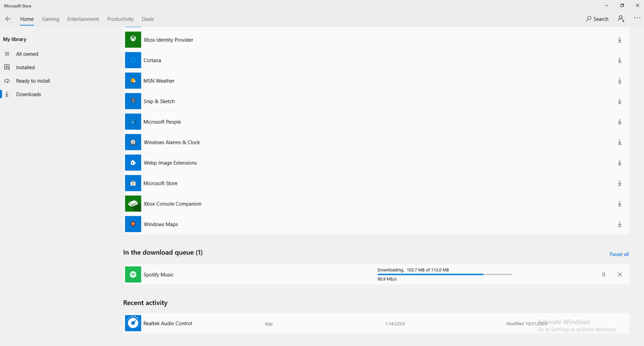Open Ready to install list
The width and height of the screenshot is (644, 346).
pyautogui.click(x=33, y=81)
